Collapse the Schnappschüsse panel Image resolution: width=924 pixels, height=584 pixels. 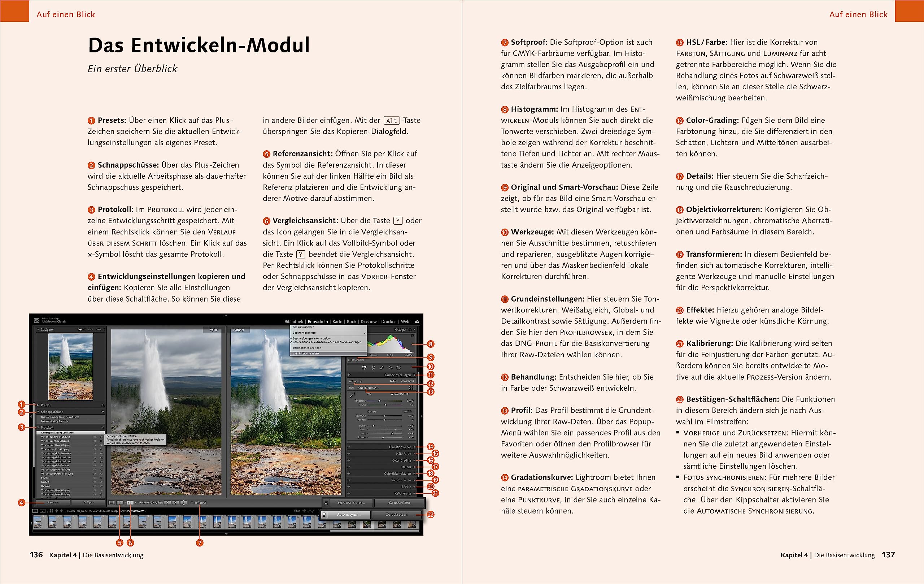click(38, 412)
